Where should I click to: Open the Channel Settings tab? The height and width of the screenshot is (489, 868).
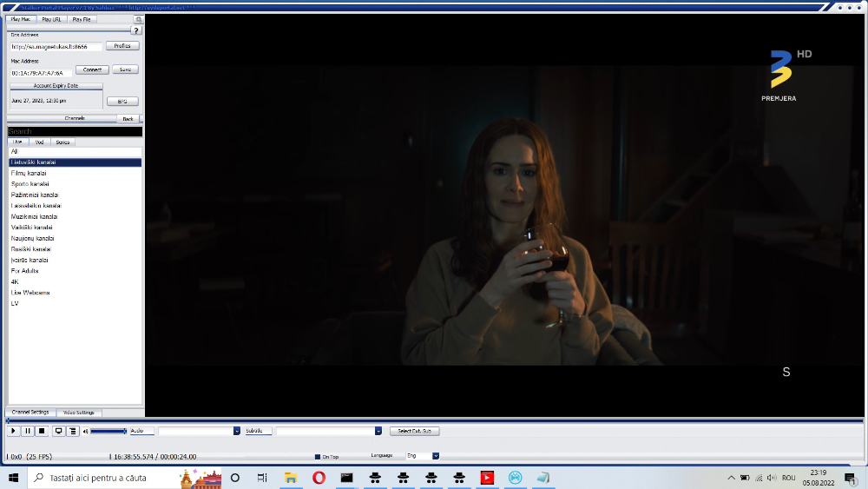30,412
